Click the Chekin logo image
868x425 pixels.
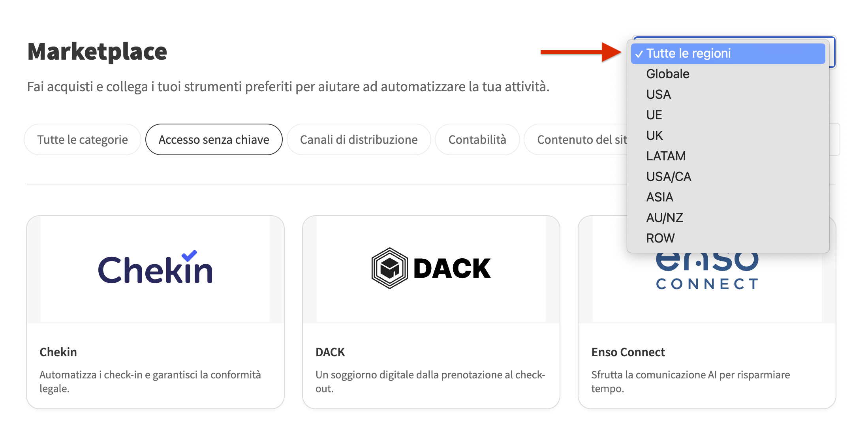click(x=155, y=269)
